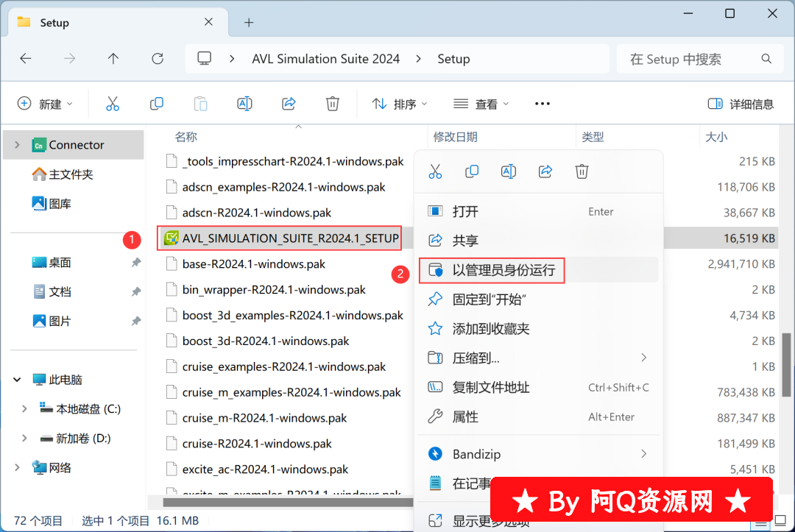The width and height of the screenshot is (795, 532).
Task: Unpin 桌面 using its pin icon
Action: point(136,263)
